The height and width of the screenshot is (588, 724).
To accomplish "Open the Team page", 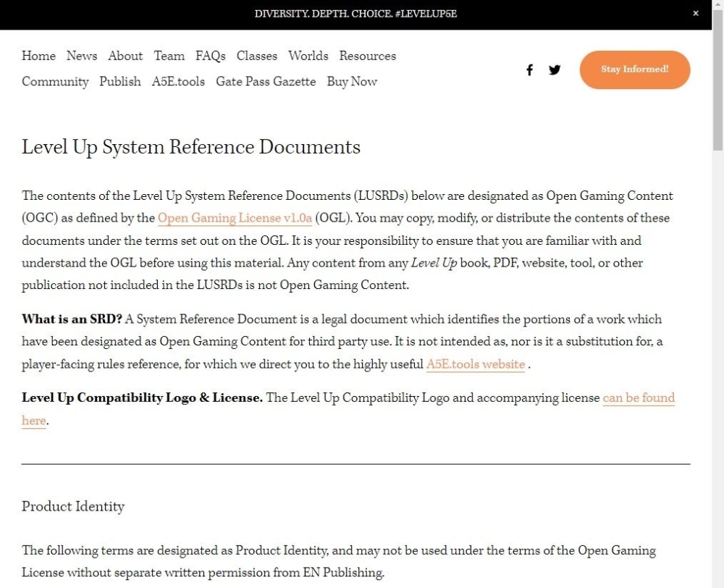I will pos(169,56).
